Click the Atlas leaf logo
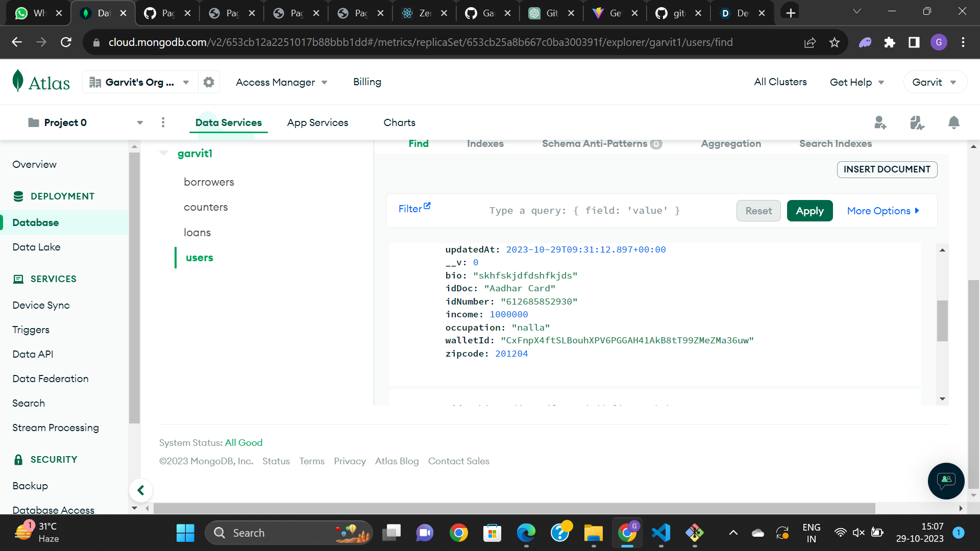Image resolution: width=980 pixels, height=551 pixels. pyautogui.click(x=18, y=81)
